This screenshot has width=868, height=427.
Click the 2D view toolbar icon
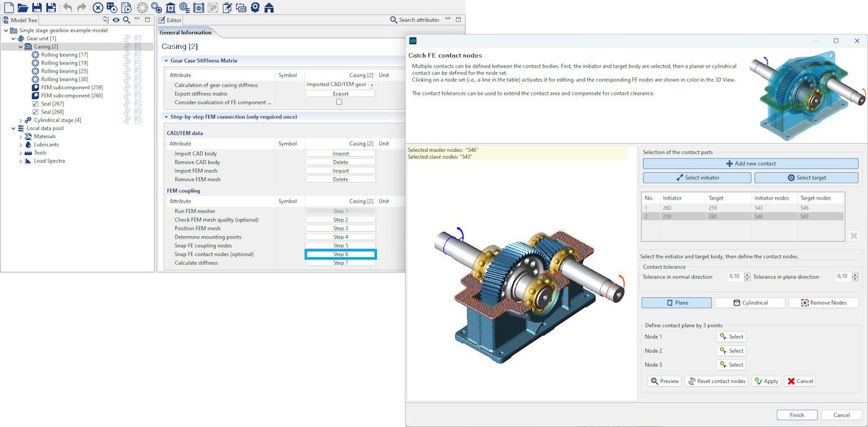coord(241,7)
